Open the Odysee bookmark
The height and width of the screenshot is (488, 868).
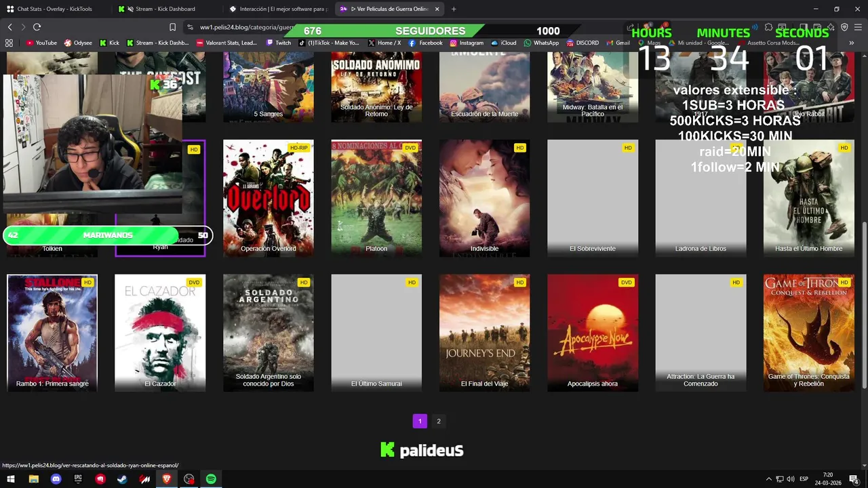78,43
